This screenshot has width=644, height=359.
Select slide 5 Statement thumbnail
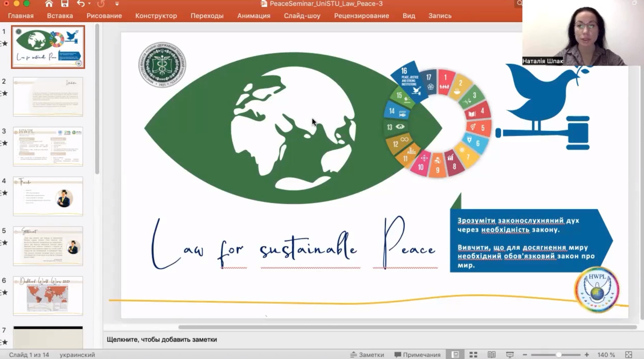[x=48, y=246]
